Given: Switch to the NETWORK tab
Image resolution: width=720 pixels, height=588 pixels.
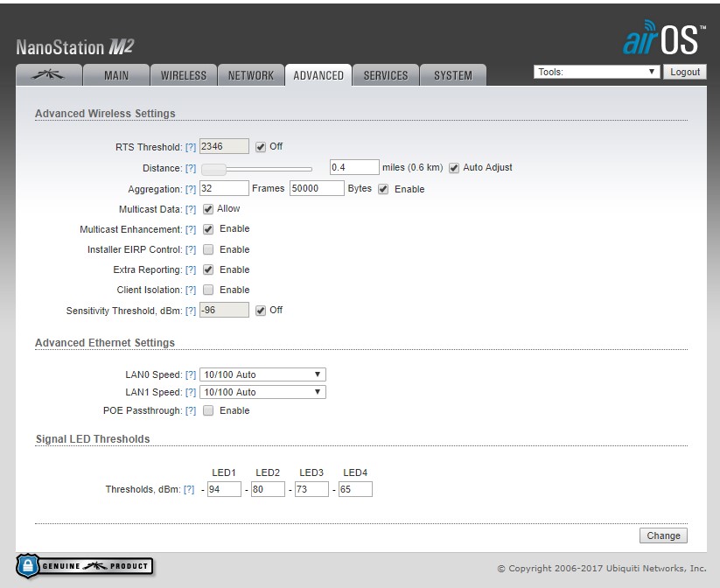Looking at the screenshot, I should (251, 75).
